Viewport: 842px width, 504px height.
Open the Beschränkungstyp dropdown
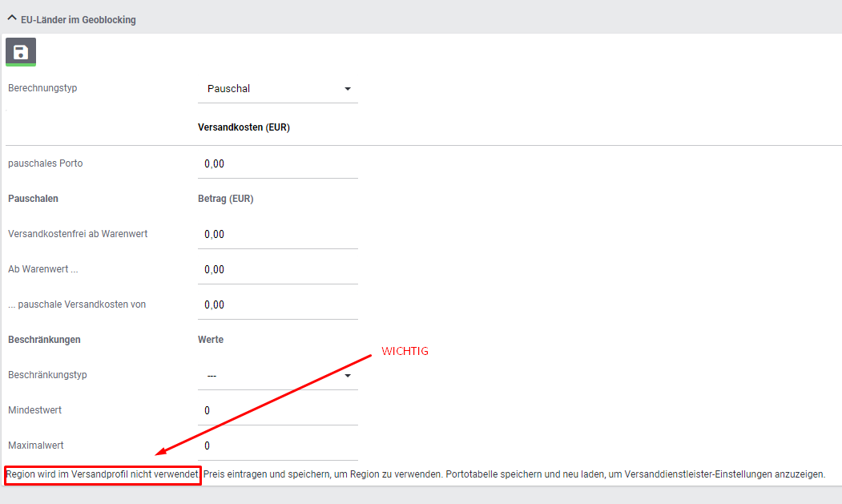click(x=277, y=375)
